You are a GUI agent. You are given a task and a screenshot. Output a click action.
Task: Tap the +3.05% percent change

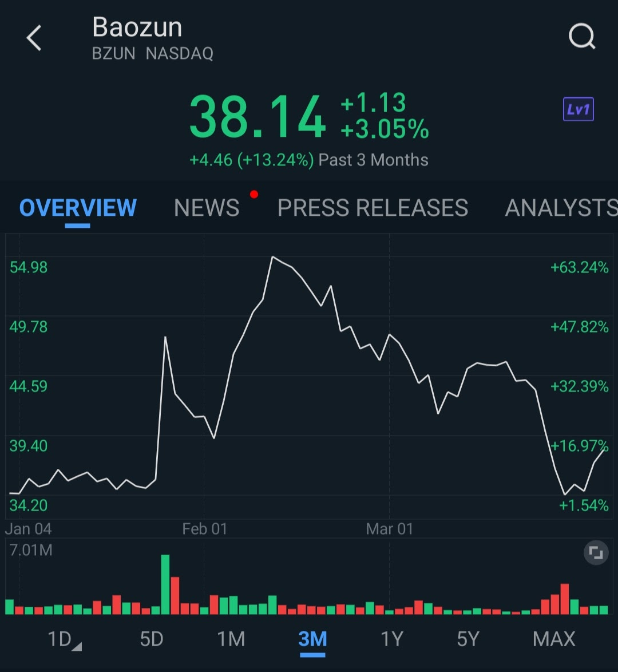pyautogui.click(x=385, y=129)
